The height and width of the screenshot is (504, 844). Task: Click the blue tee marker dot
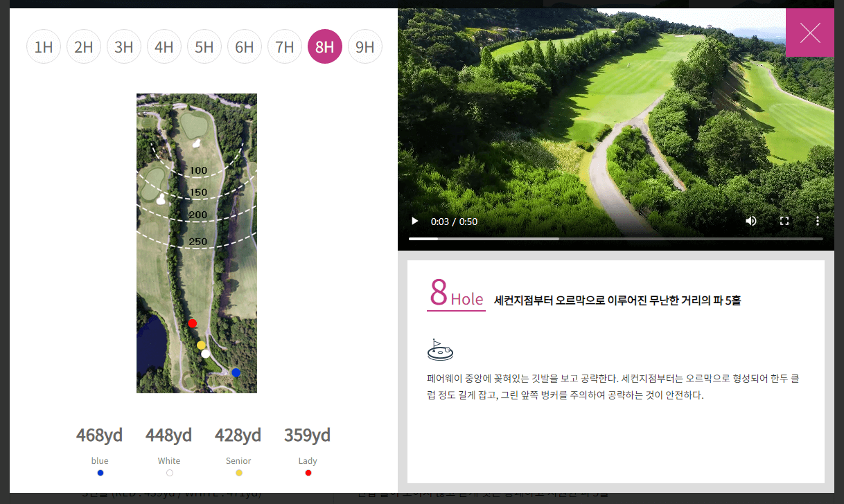[236, 372]
